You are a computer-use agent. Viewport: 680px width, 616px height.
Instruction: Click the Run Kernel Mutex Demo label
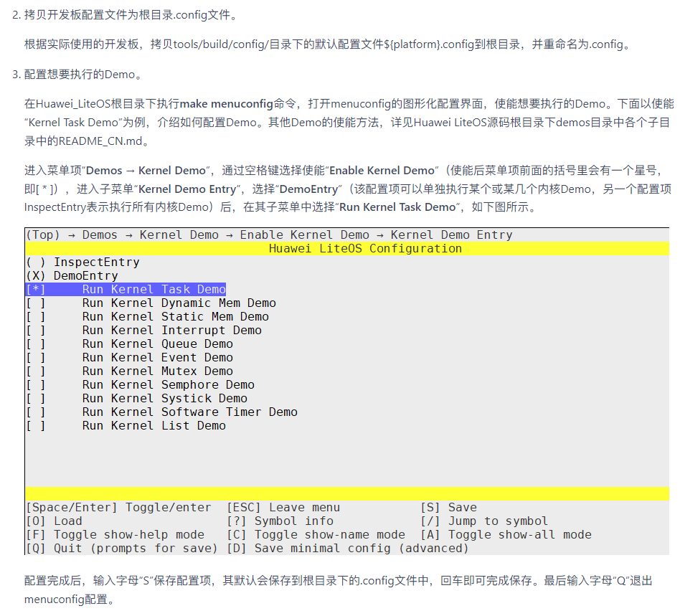click(158, 371)
